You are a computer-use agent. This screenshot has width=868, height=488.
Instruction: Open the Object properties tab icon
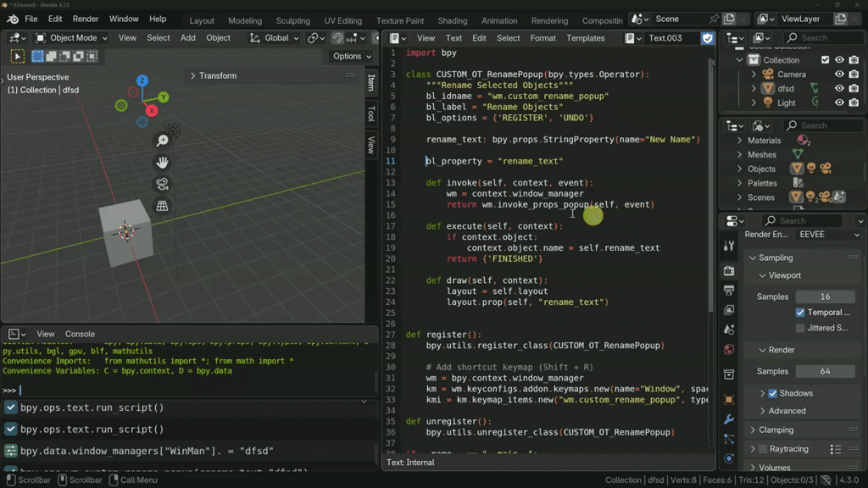(729, 400)
